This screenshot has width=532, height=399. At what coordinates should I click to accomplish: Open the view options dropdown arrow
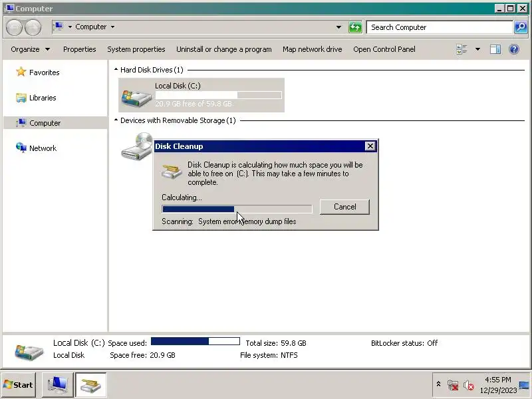pos(477,49)
